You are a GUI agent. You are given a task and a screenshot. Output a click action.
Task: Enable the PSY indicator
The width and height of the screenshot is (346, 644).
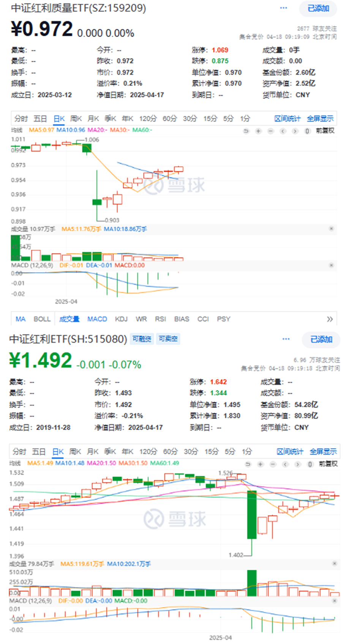tap(224, 319)
